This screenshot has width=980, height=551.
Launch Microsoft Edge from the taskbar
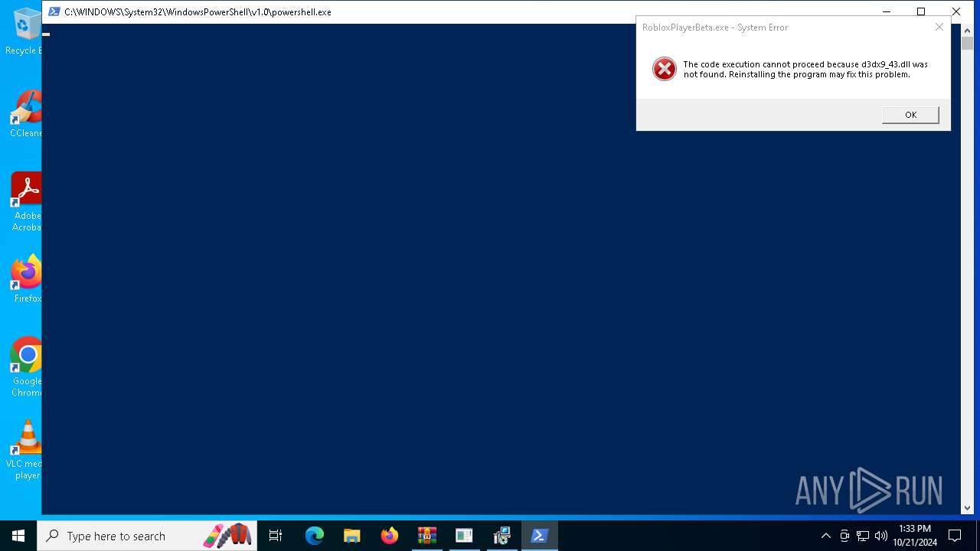pos(315,536)
